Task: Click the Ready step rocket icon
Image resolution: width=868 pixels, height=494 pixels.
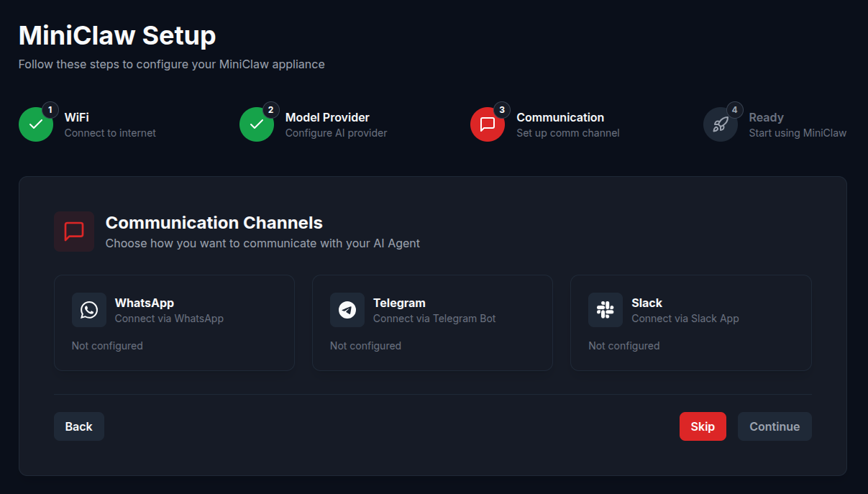Action: coord(721,124)
